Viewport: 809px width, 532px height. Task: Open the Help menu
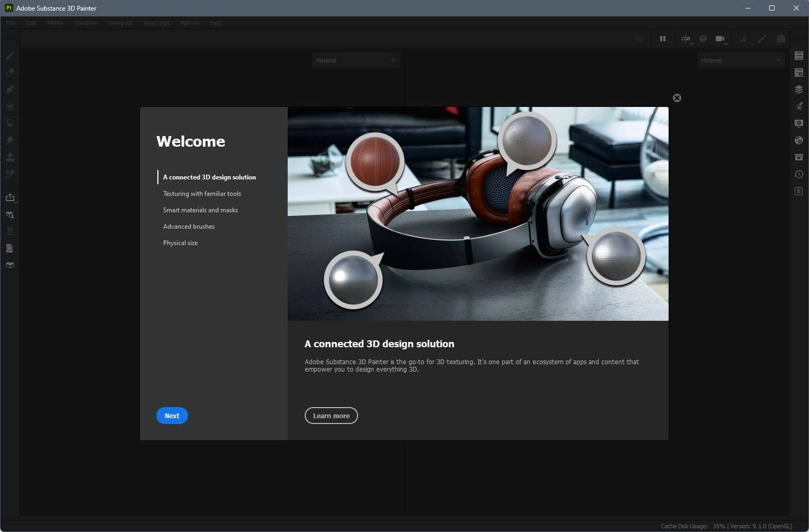[x=216, y=23]
